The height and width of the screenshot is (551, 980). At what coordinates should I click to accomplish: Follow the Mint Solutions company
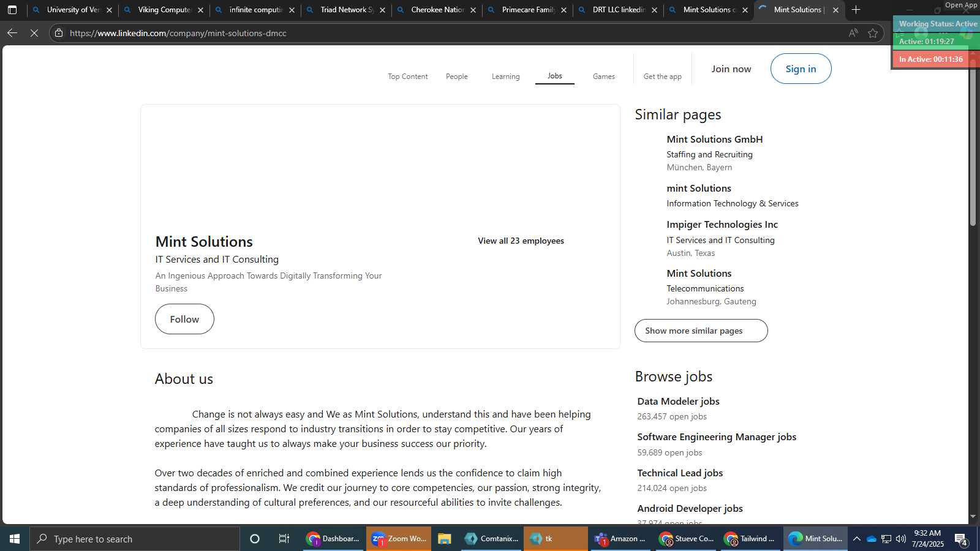[184, 319]
